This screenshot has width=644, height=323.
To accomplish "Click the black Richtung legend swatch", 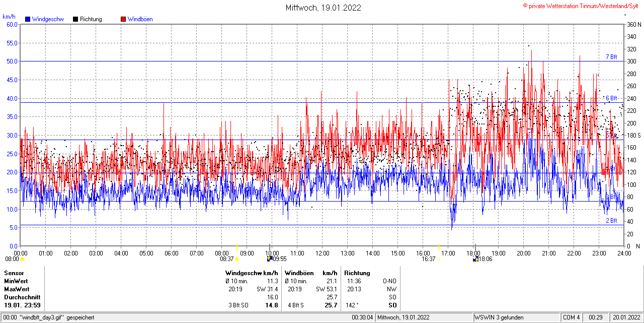I will [75, 19].
